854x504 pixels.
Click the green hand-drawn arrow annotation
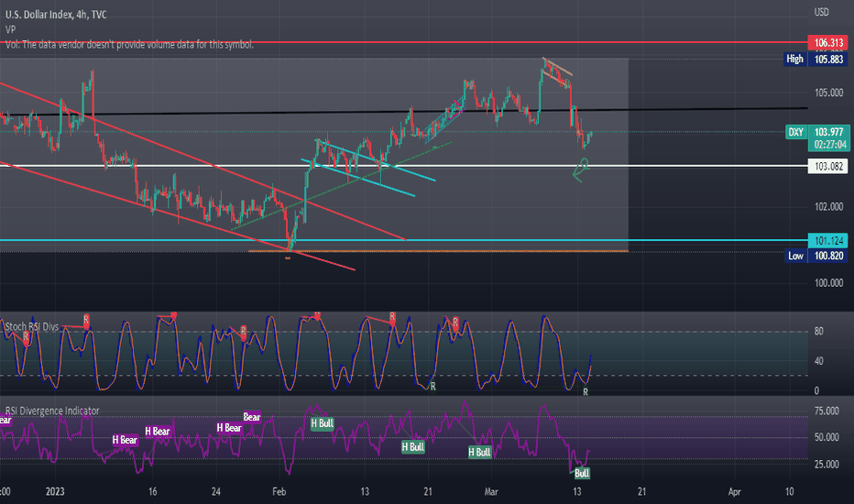coord(581,170)
